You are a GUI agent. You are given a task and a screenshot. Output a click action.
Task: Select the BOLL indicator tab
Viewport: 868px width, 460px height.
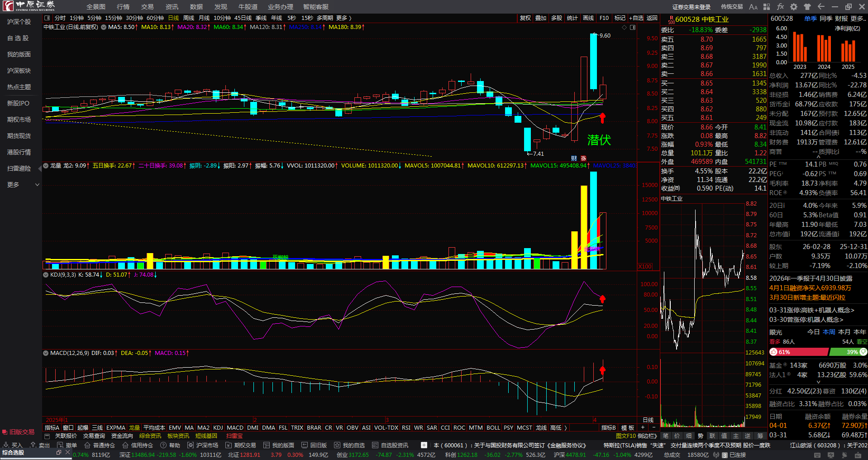click(493, 428)
